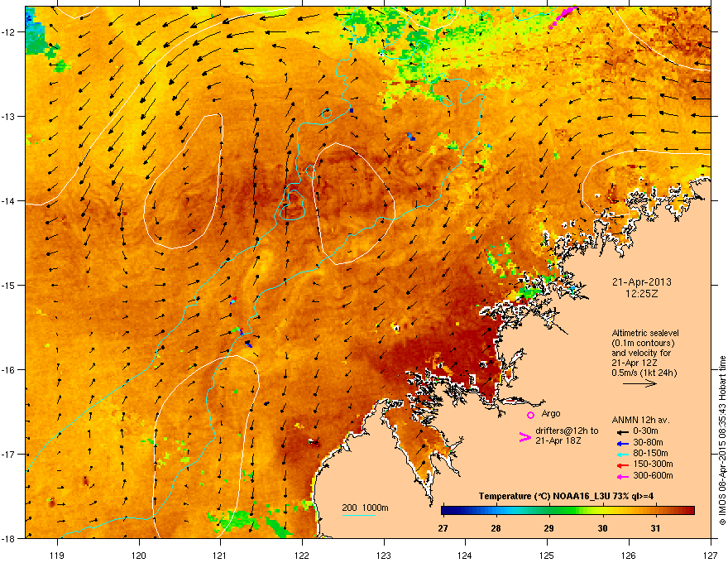The width and height of the screenshot is (728, 563).
Task: Click the '80-150m' depth label
Action: click(x=650, y=453)
